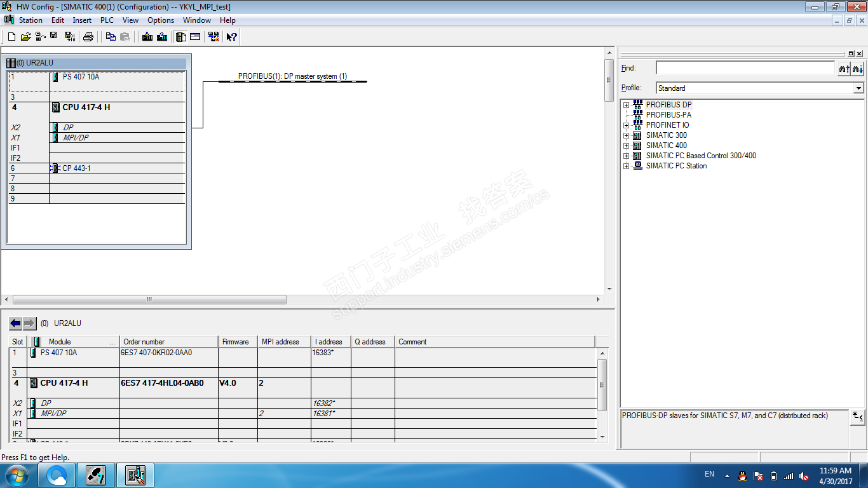868x488 pixels.
Task: Click the Save and Compile icon
Action: tap(69, 37)
